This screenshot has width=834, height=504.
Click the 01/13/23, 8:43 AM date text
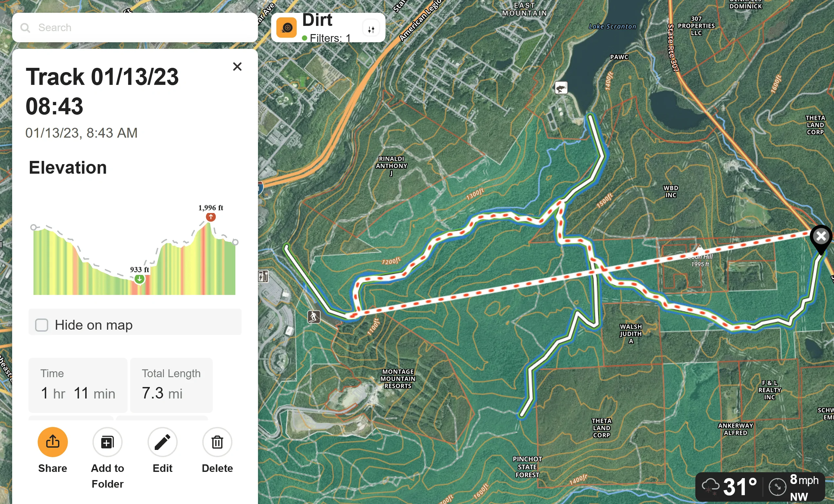(81, 133)
